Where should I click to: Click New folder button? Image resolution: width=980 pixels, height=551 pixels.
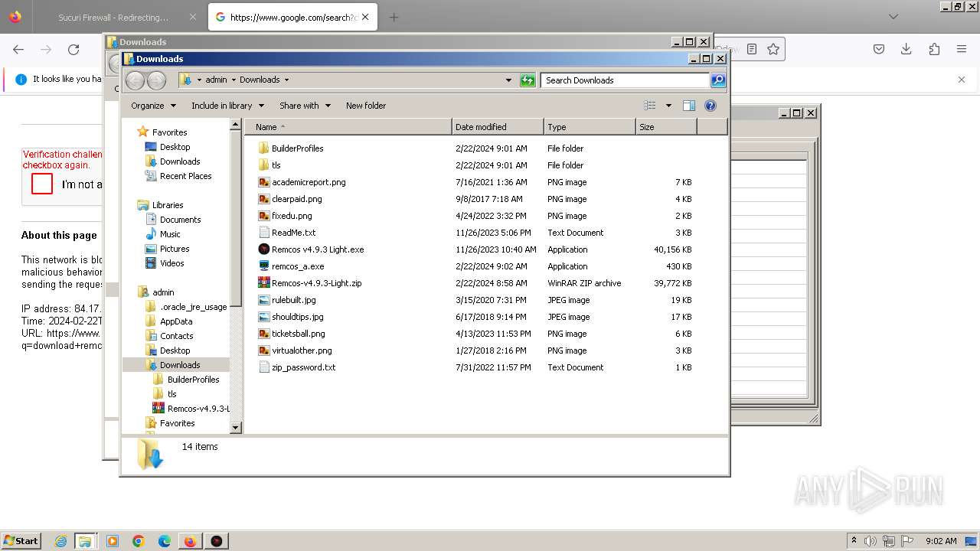point(366,106)
